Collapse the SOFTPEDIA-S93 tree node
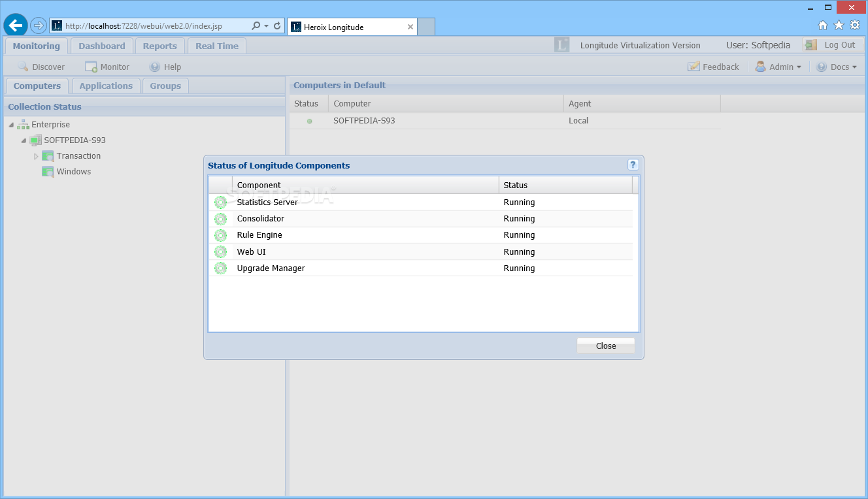Image resolution: width=868 pixels, height=499 pixels. (24, 140)
